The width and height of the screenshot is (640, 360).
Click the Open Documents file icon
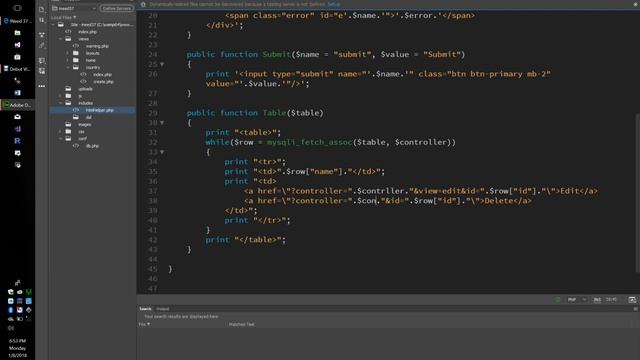pos(42,9)
